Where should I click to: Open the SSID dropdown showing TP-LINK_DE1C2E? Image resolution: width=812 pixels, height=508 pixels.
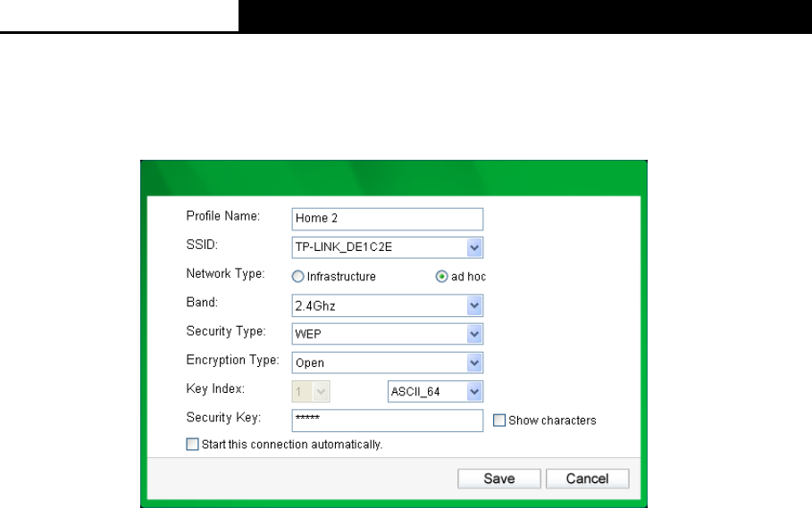tap(388, 248)
